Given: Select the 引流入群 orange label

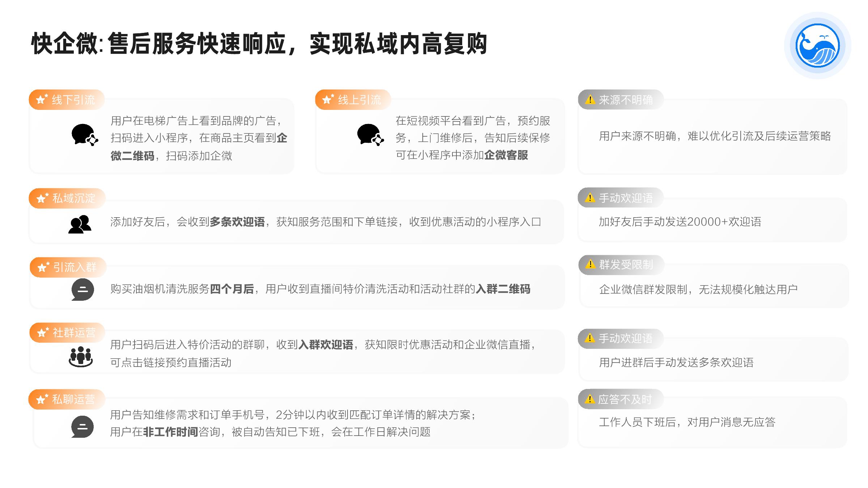Looking at the screenshot, I should 68,267.
